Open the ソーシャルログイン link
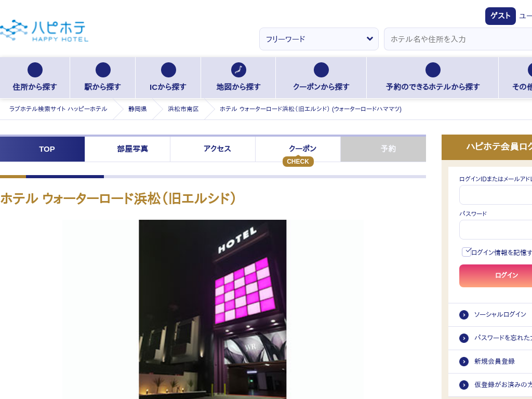The height and width of the screenshot is (399, 532). tap(500, 315)
